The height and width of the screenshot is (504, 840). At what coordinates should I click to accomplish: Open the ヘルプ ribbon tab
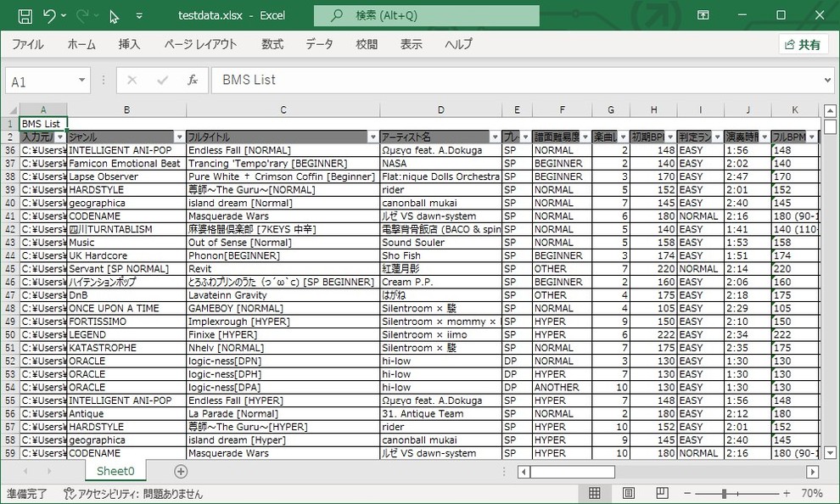pyautogui.click(x=458, y=44)
